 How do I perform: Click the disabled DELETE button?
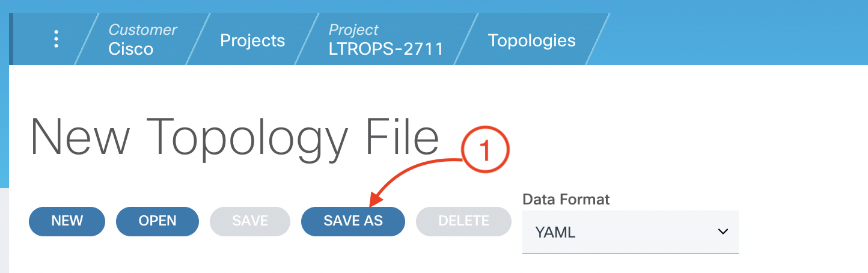(463, 221)
